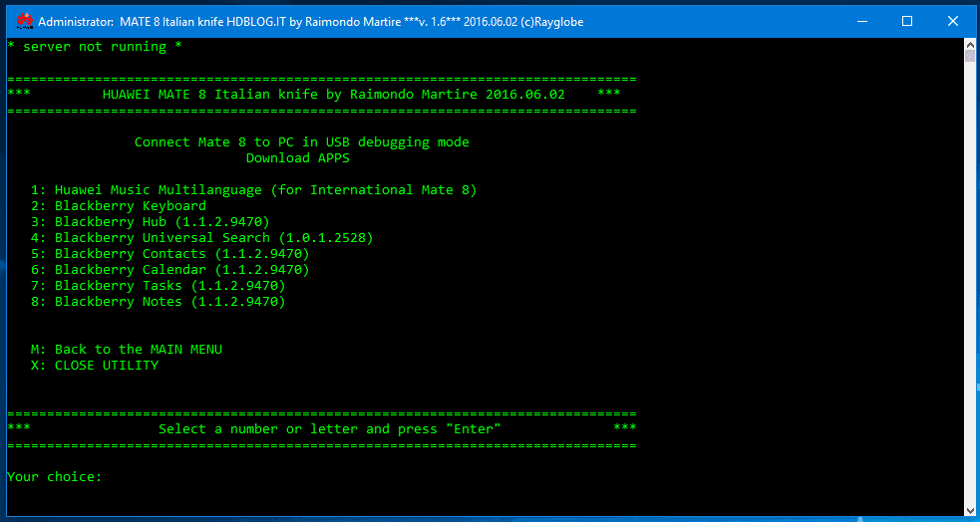Click option 7: Blackberry Tasks
This screenshot has width=980, height=522.
tap(159, 286)
